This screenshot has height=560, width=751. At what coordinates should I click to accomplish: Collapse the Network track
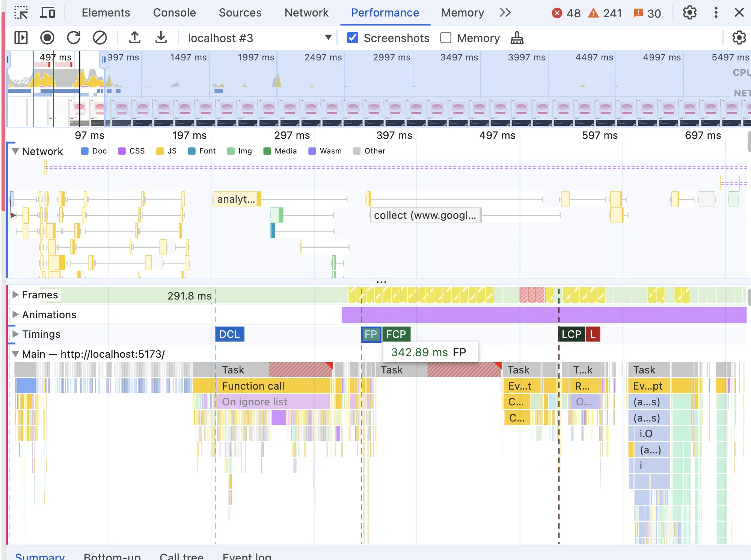pos(15,151)
